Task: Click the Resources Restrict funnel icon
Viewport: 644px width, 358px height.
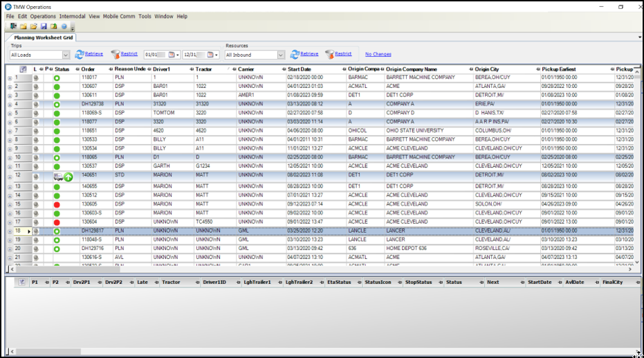Action: (x=329, y=54)
